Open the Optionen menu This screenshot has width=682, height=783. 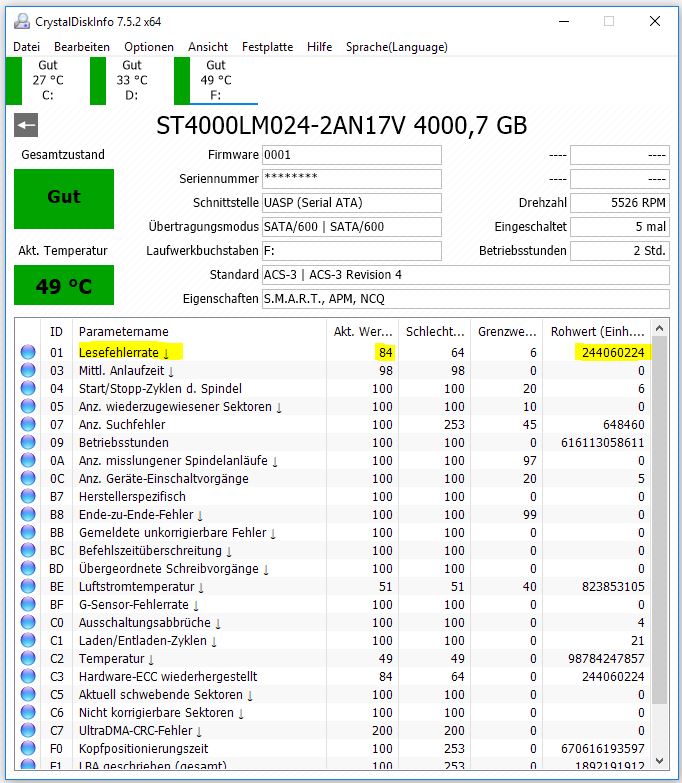point(149,47)
